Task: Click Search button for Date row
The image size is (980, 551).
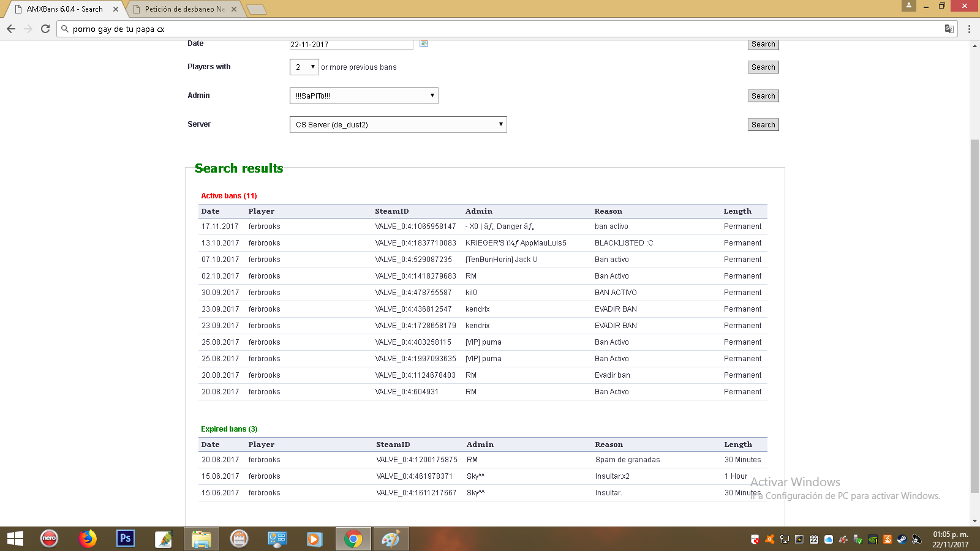Action: 763,44
